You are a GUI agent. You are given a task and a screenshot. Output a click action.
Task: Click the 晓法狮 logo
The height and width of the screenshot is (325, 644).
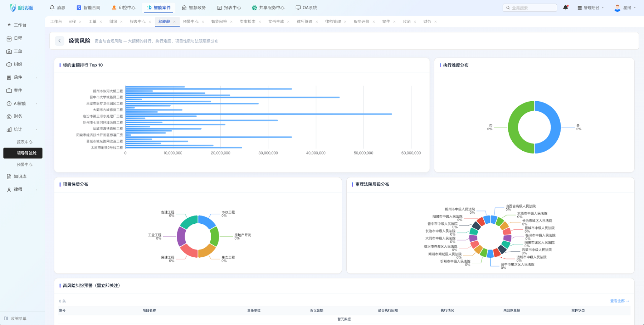pos(21,8)
